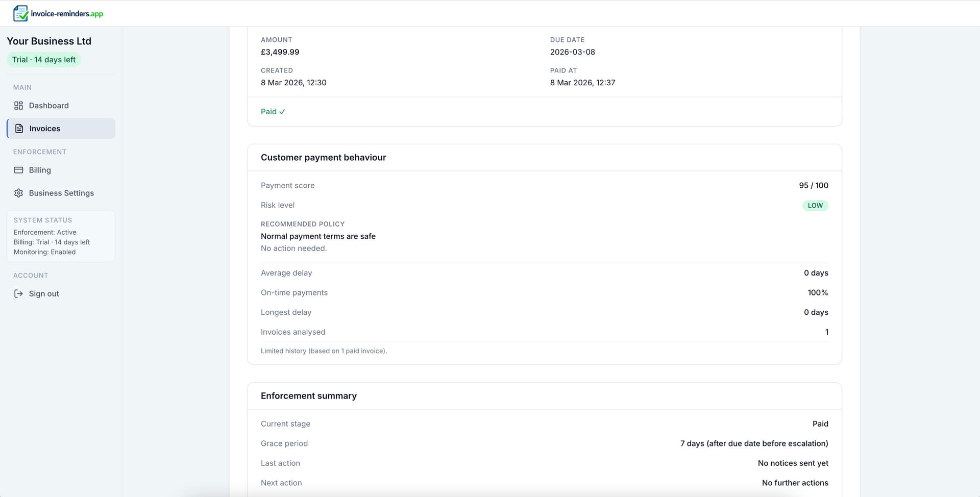Open the Dashboard section from the sidebar

tap(48, 106)
